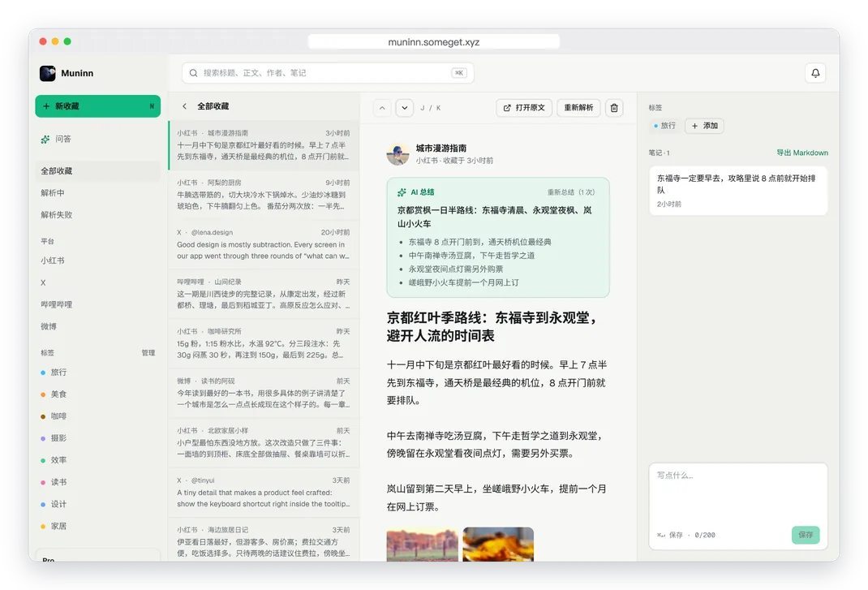This screenshot has width=868, height=590.
Task: Select the 摄影 tag in sidebar
Action: [98, 438]
